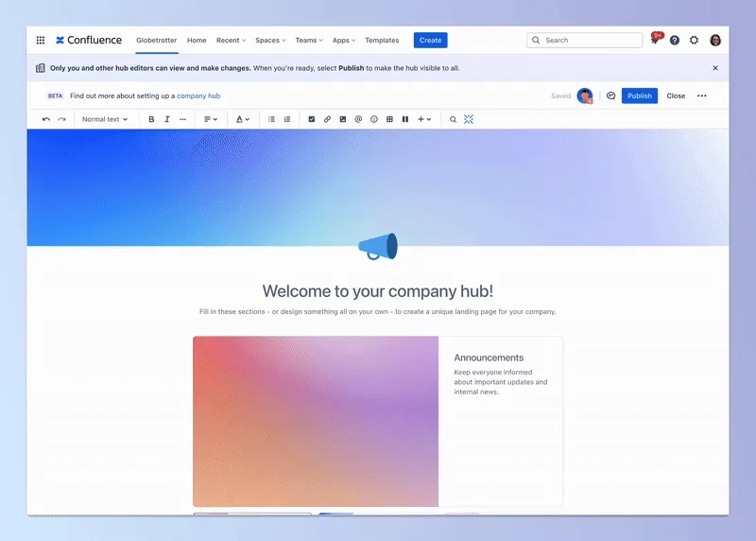756x541 pixels.
Task: Click the blue Create button
Action: pos(431,40)
